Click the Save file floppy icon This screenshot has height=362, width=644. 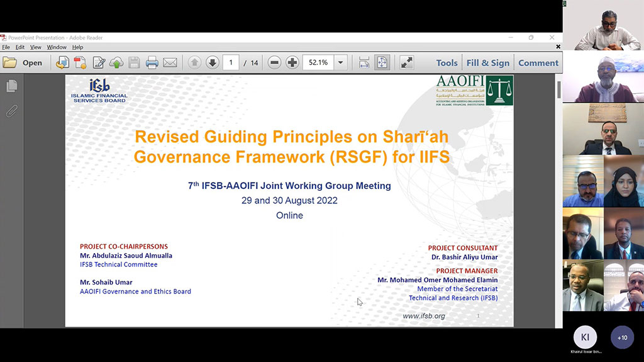point(134,62)
